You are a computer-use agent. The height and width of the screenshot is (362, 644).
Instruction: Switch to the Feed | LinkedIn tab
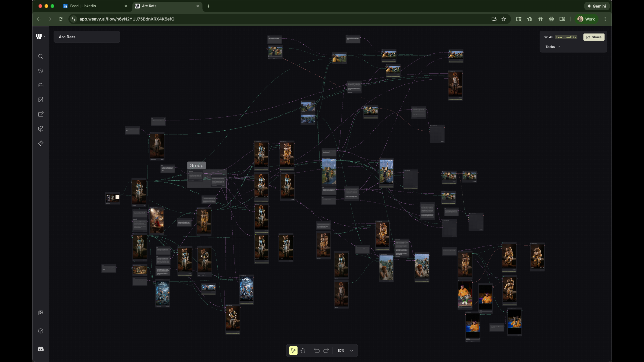[83, 6]
